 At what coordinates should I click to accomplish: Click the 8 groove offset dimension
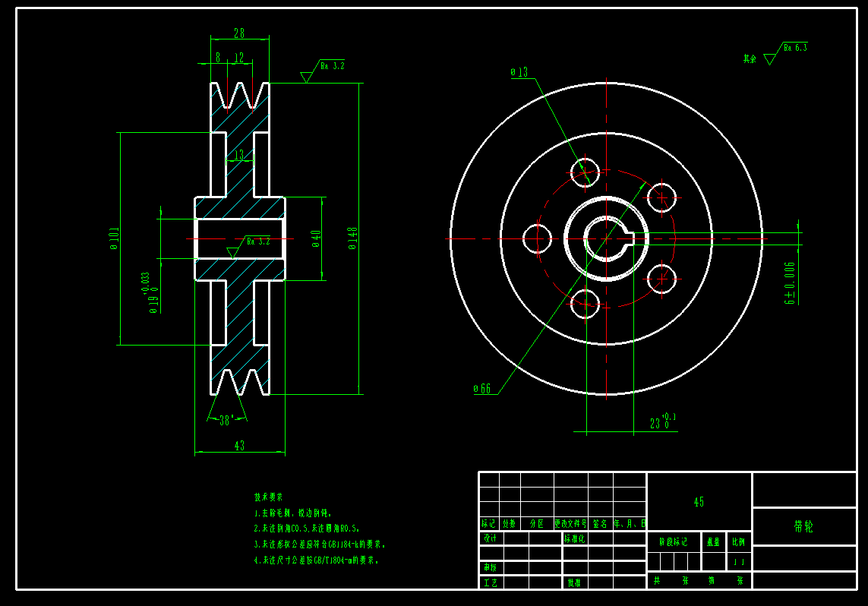pyautogui.click(x=218, y=57)
